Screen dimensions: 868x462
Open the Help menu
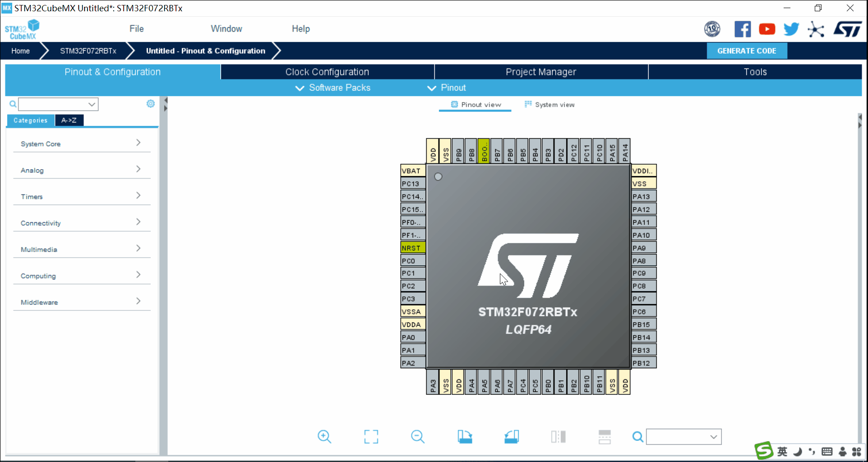point(301,29)
